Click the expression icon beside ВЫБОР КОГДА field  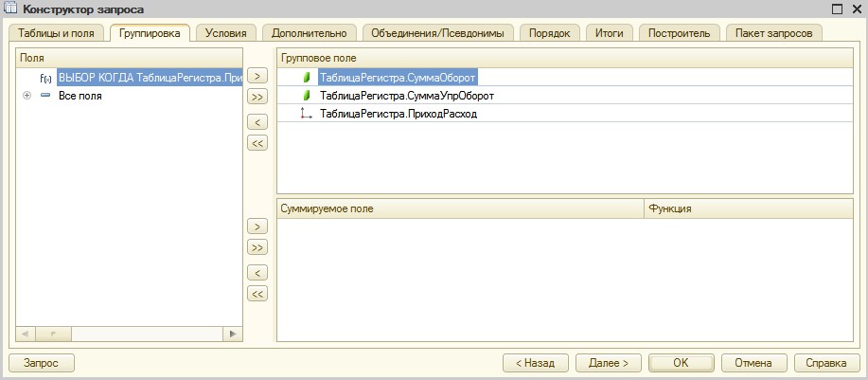click(44, 77)
